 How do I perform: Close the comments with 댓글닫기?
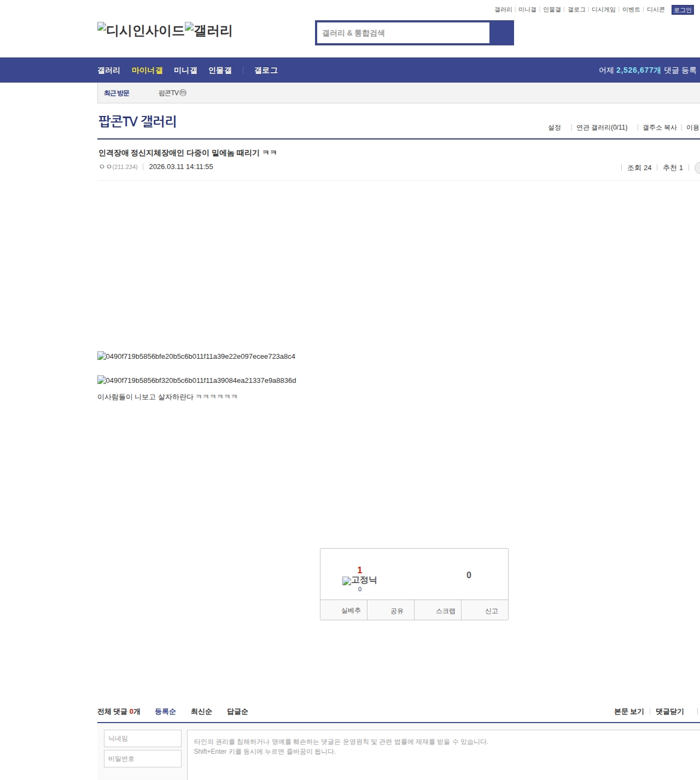tap(669, 712)
